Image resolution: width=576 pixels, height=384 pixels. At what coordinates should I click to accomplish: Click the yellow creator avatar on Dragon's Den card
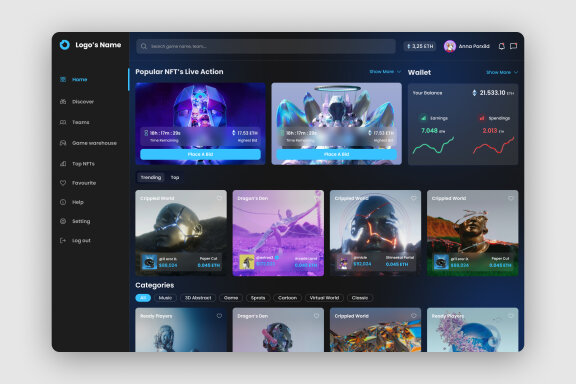pyautogui.click(x=246, y=262)
